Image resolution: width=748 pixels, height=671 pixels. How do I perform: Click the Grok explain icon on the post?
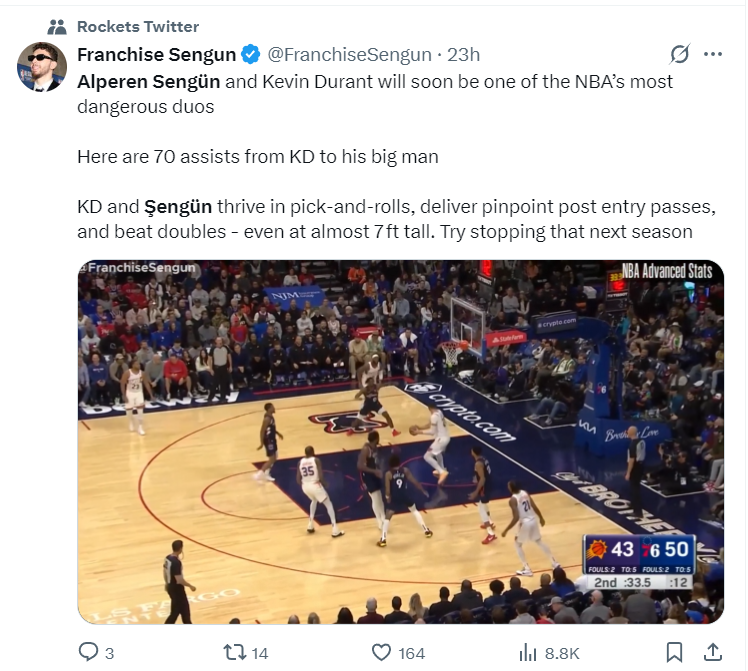tap(679, 54)
